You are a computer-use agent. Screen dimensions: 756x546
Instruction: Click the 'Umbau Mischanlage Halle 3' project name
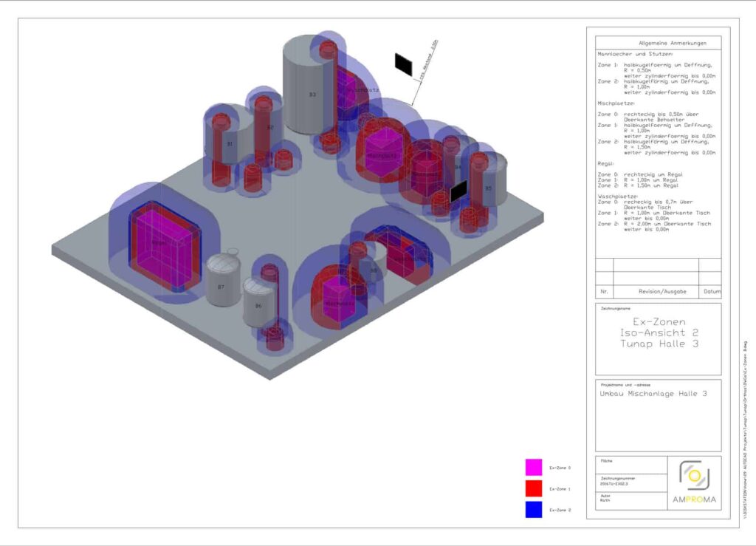tap(654, 394)
